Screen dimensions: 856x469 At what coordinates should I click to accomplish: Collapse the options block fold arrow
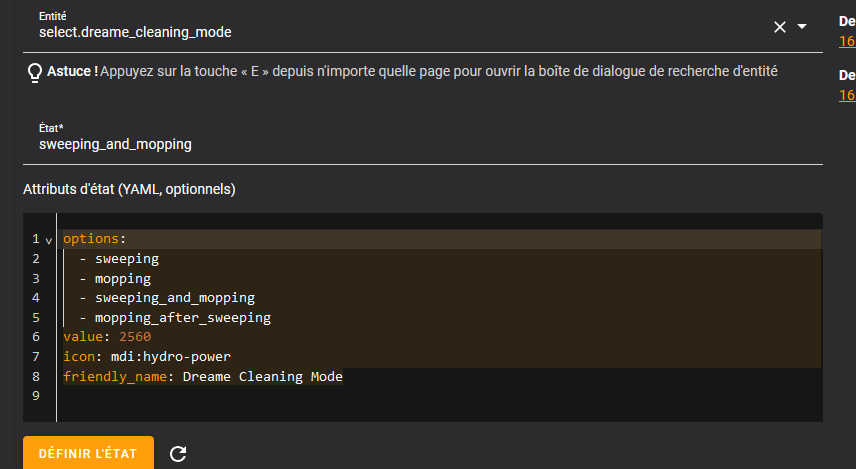pyautogui.click(x=48, y=241)
